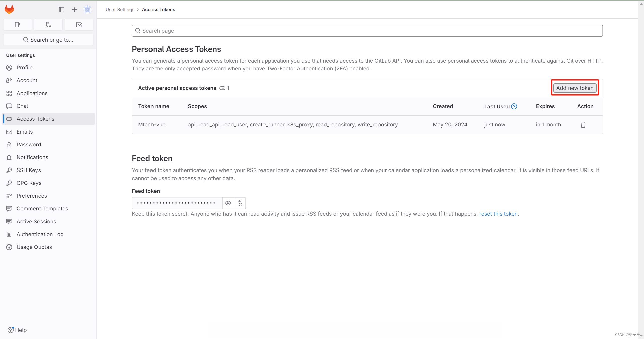Copy feed token with clipboard icon
This screenshot has height=339, width=644.
coord(240,203)
